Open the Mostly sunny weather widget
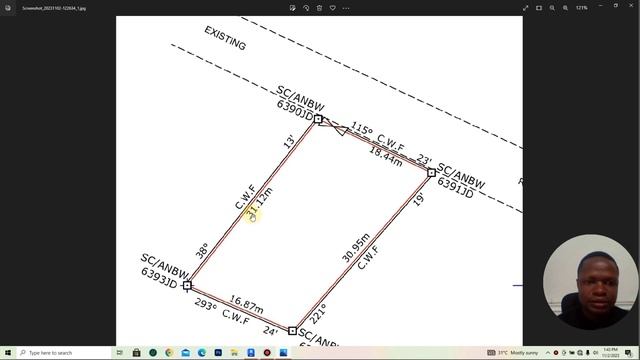This screenshot has height=360, width=640. pos(513,353)
